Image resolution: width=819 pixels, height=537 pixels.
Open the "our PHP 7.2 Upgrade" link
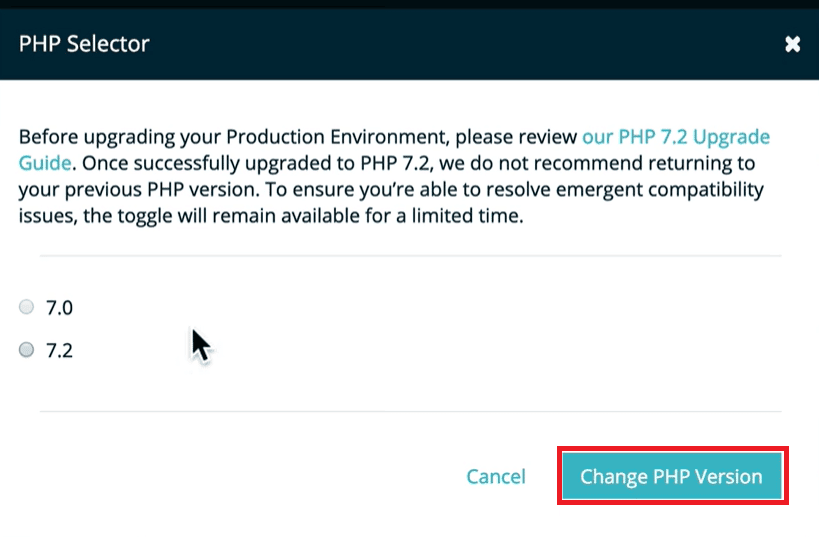tap(676, 137)
